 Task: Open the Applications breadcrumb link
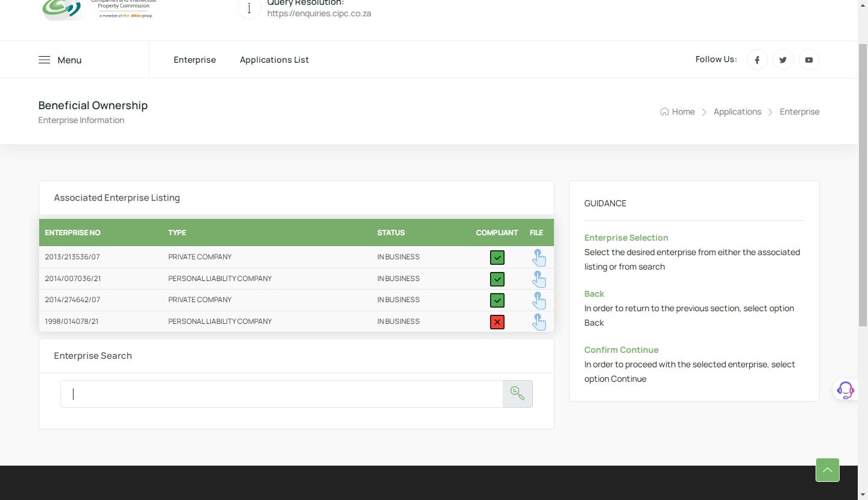[x=737, y=111]
